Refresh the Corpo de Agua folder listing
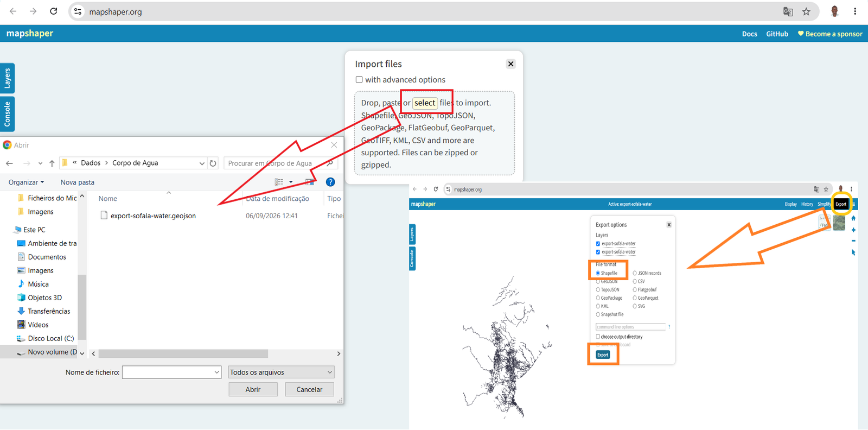 tap(213, 163)
